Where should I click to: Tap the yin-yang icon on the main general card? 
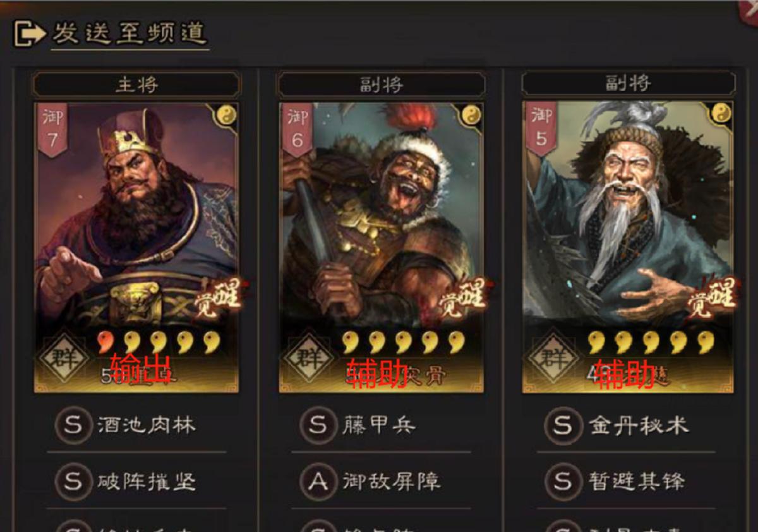226,114
